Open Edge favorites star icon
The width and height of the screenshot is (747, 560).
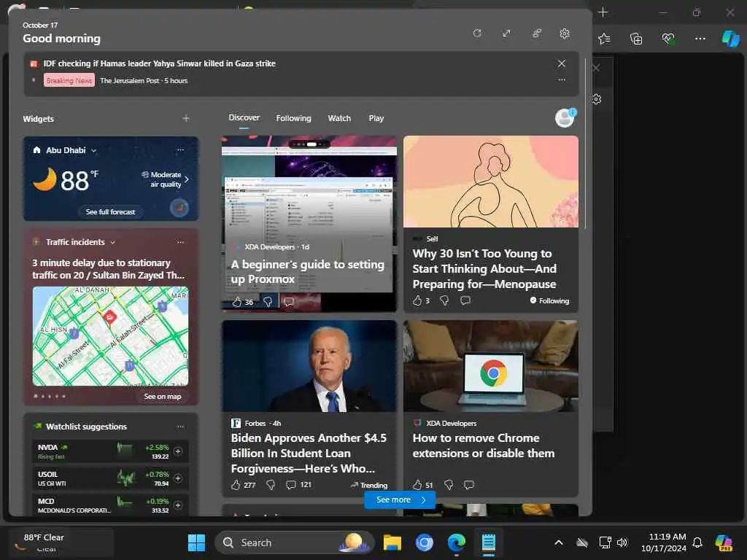(604, 39)
